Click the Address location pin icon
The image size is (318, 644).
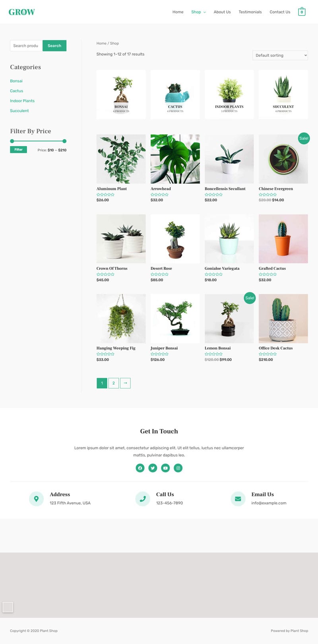point(36,499)
